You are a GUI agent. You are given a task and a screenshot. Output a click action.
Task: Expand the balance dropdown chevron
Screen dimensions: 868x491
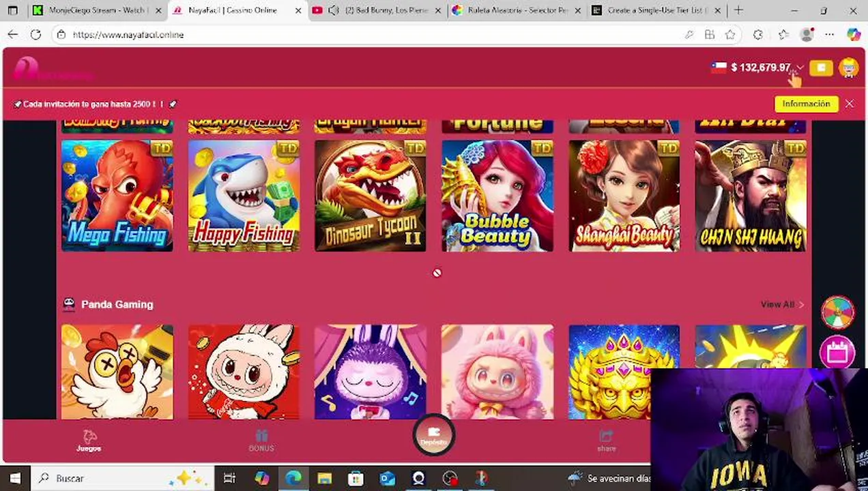click(x=800, y=68)
